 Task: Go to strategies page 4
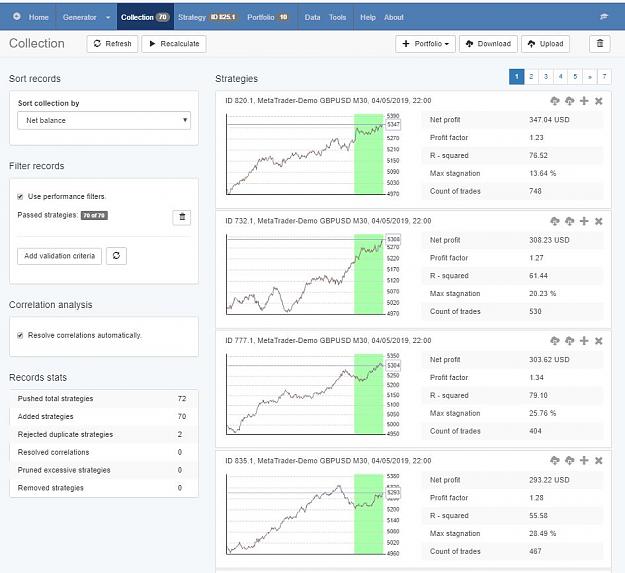[560, 77]
